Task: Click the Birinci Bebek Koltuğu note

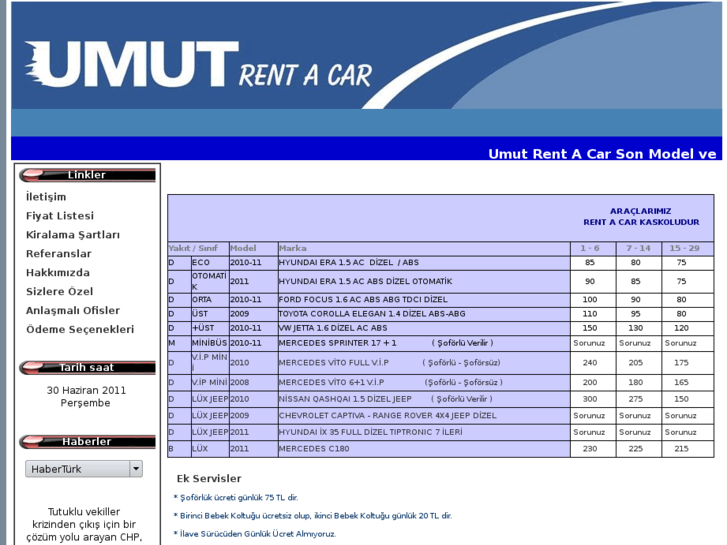Action: (x=313, y=516)
